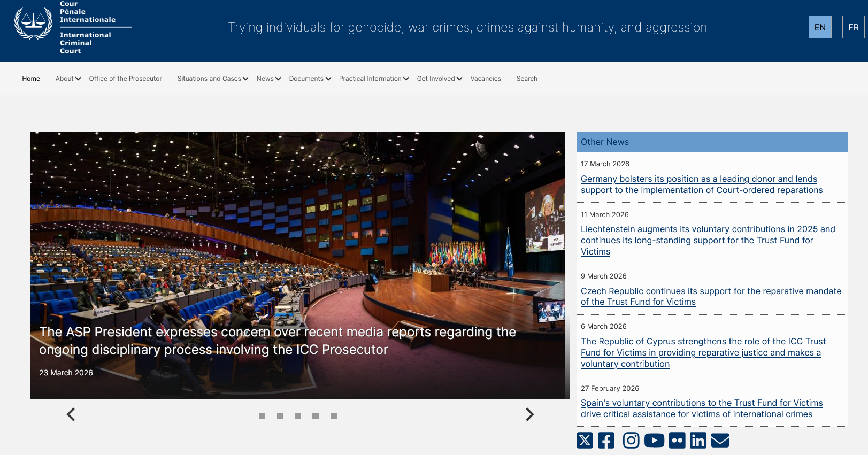Jump to the last carousel slide dot

coord(334,416)
